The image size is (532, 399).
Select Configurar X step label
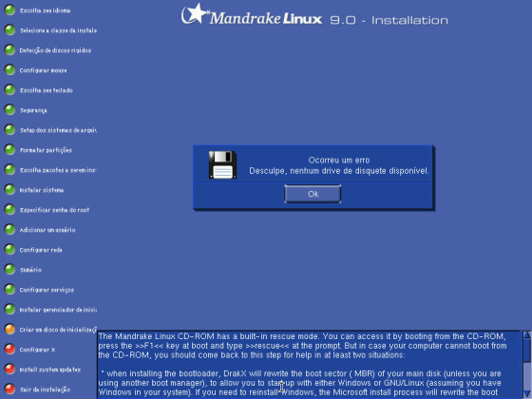pos(37,350)
